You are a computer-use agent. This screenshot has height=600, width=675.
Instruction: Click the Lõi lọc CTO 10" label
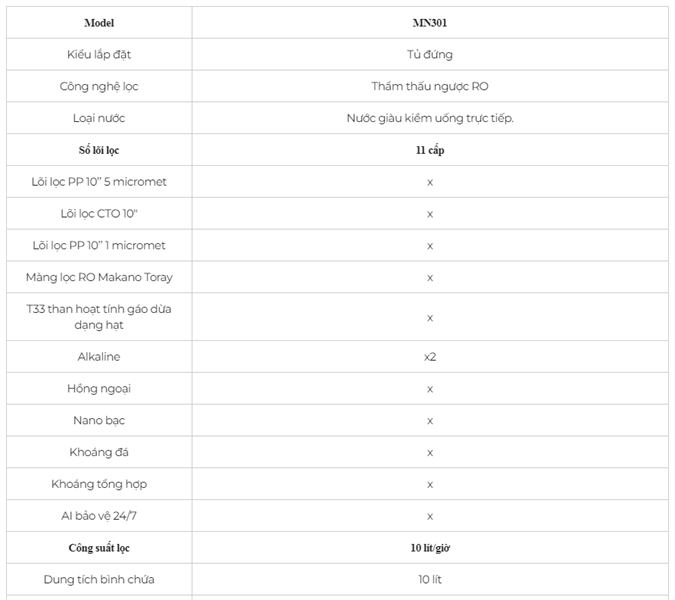coord(99,214)
